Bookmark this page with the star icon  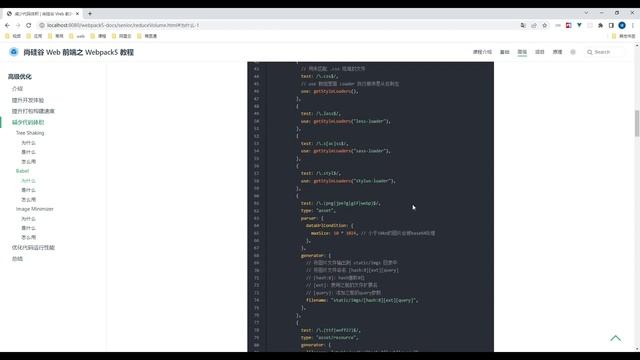click(544, 25)
